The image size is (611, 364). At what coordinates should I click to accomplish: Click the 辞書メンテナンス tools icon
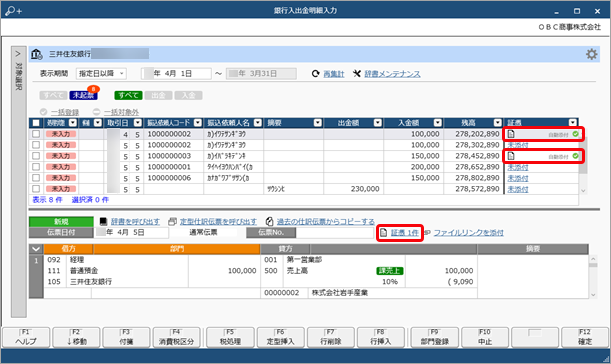[357, 74]
